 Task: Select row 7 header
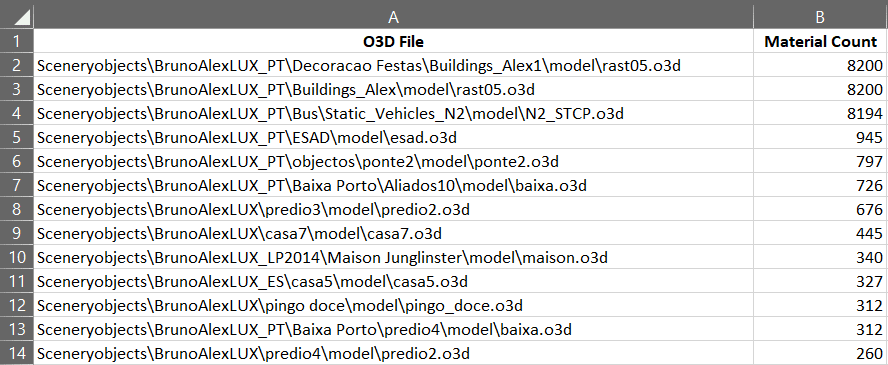click(x=16, y=185)
